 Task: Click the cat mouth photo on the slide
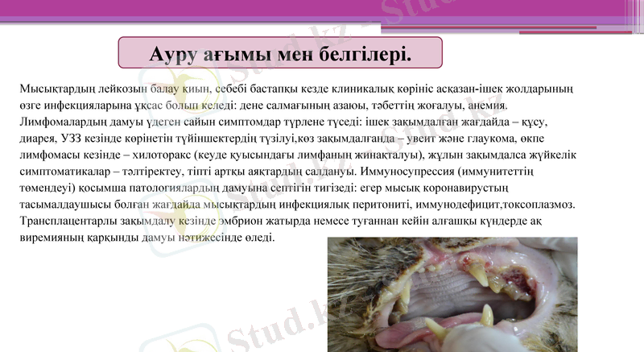pos(452,295)
